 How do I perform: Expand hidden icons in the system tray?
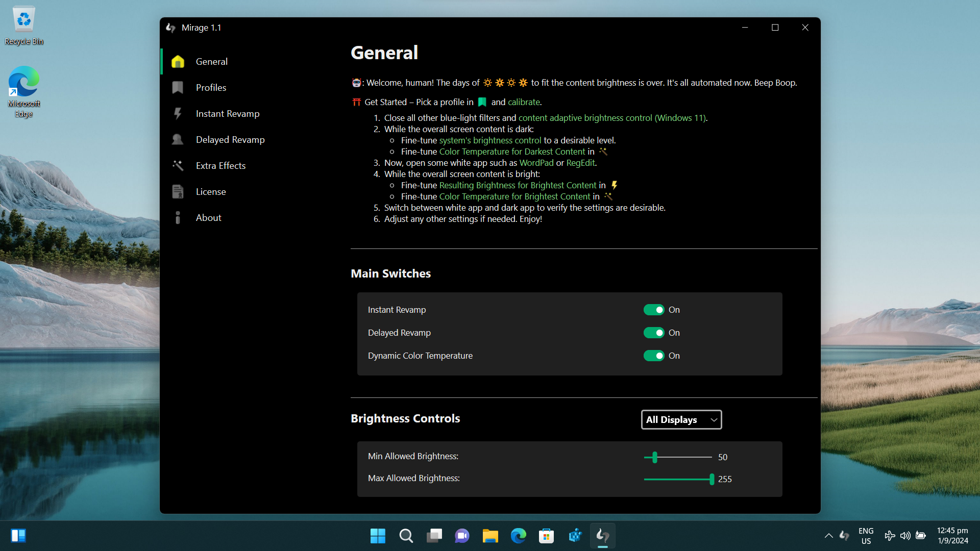pyautogui.click(x=828, y=536)
